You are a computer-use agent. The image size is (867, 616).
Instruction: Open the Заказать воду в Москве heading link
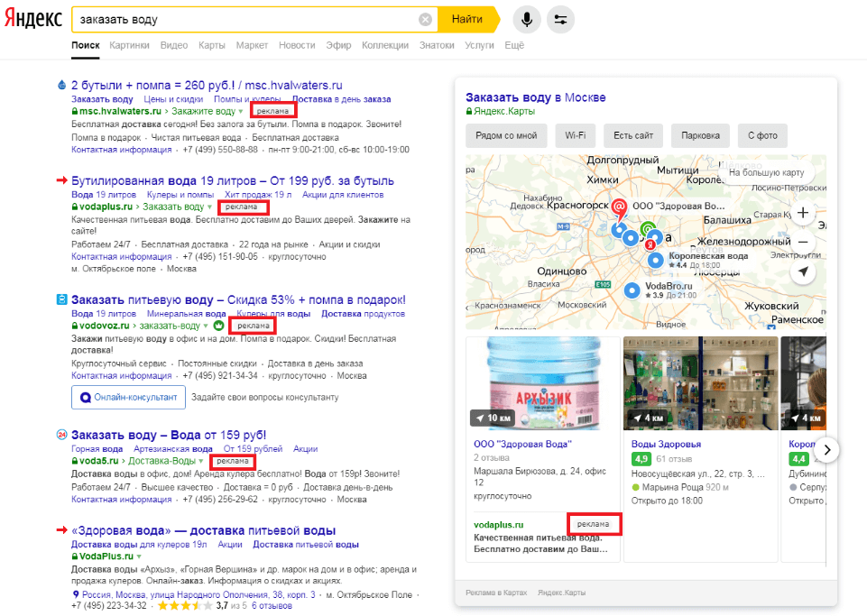pyautogui.click(x=535, y=98)
